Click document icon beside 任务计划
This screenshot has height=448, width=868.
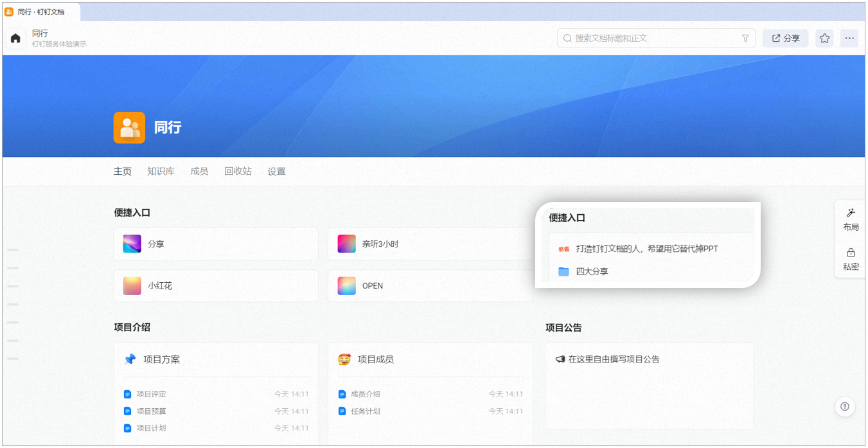342,411
